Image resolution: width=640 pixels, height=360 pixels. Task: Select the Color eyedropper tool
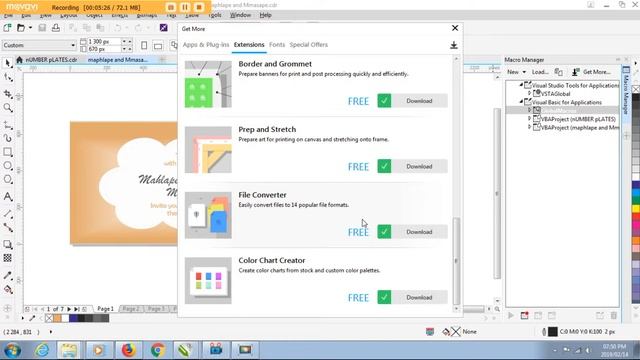tap(8, 276)
